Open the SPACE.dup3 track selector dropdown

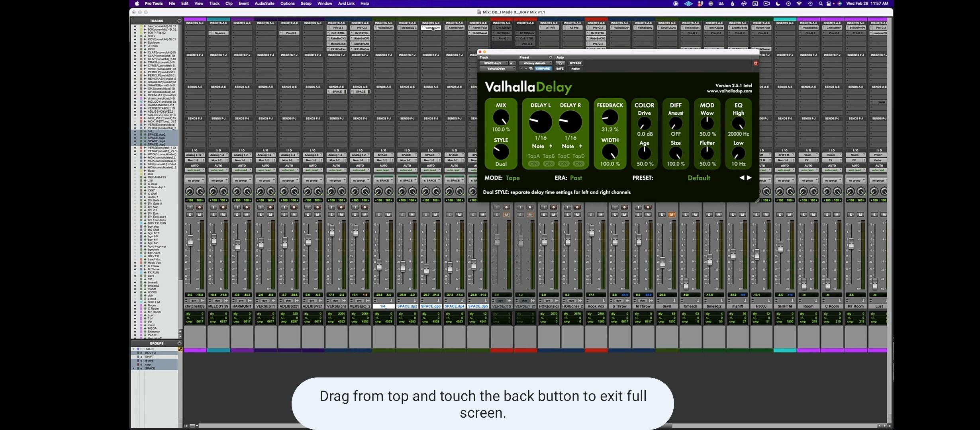click(494, 63)
